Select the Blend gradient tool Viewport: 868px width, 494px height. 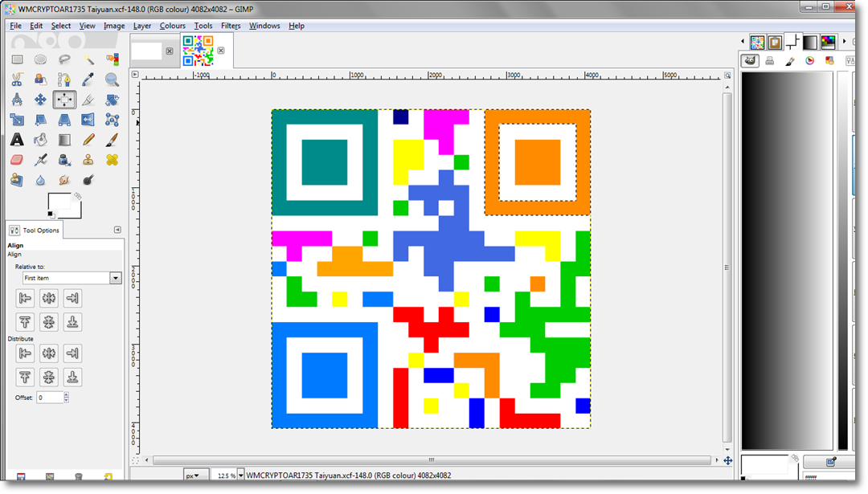(x=64, y=140)
